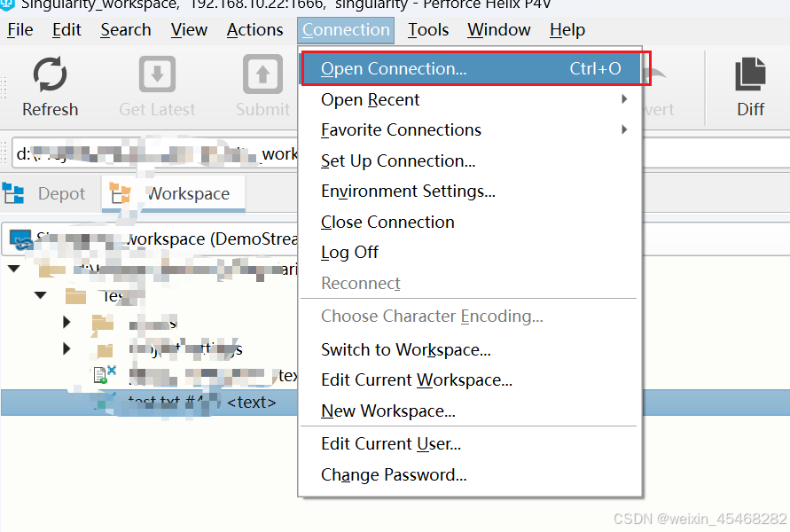This screenshot has height=532, width=790.
Task: Click the workspace path address field
Action: (401, 153)
